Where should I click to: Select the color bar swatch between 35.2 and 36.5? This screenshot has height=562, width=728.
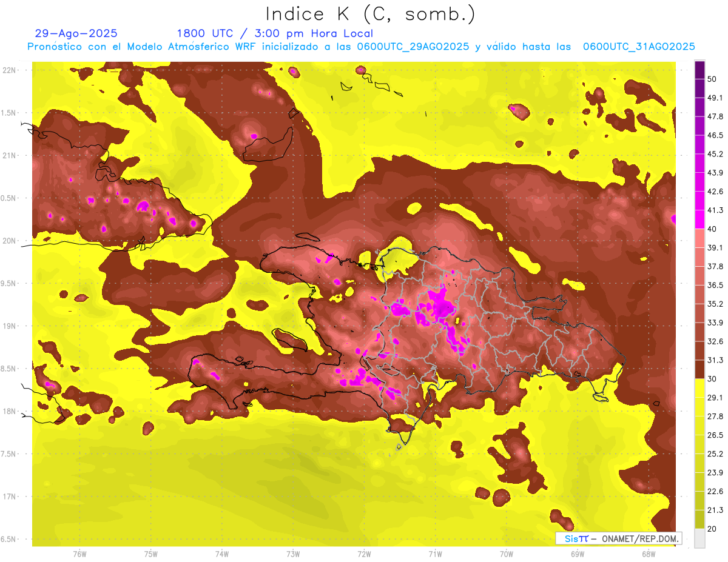(x=699, y=294)
